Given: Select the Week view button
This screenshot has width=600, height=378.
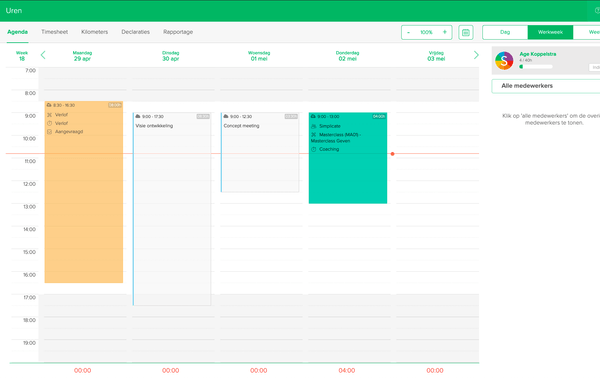Looking at the screenshot, I should pos(587,32).
